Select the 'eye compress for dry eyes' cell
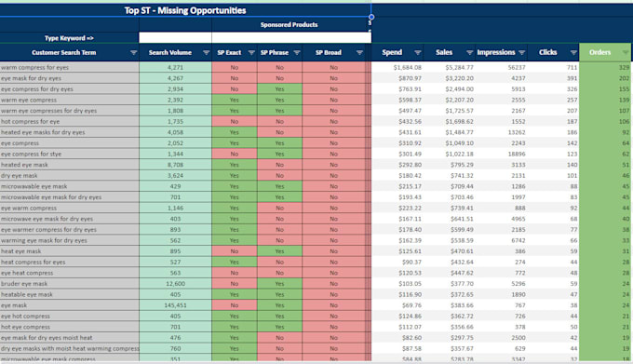This screenshot has width=633, height=364. (x=70, y=89)
